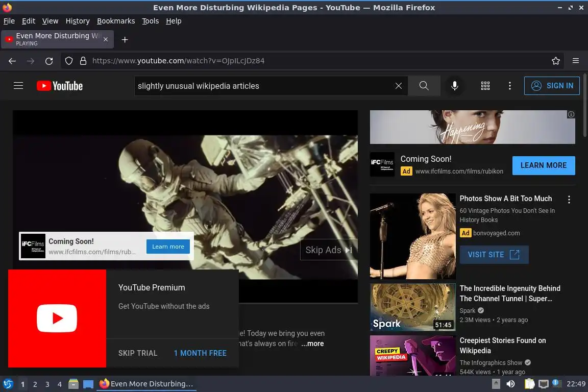Click the LEARN MORE ad button in sidebar
Viewport: 588px width, 392px height.
pos(544,165)
